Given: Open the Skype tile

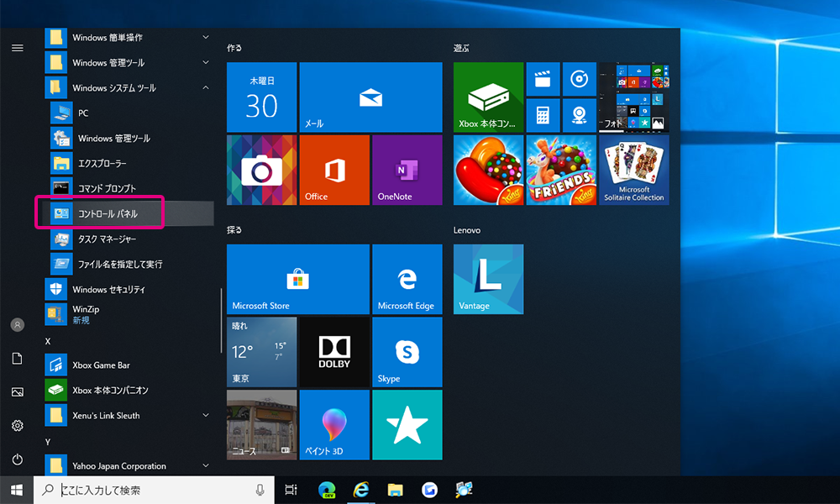Looking at the screenshot, I should 407,351.
